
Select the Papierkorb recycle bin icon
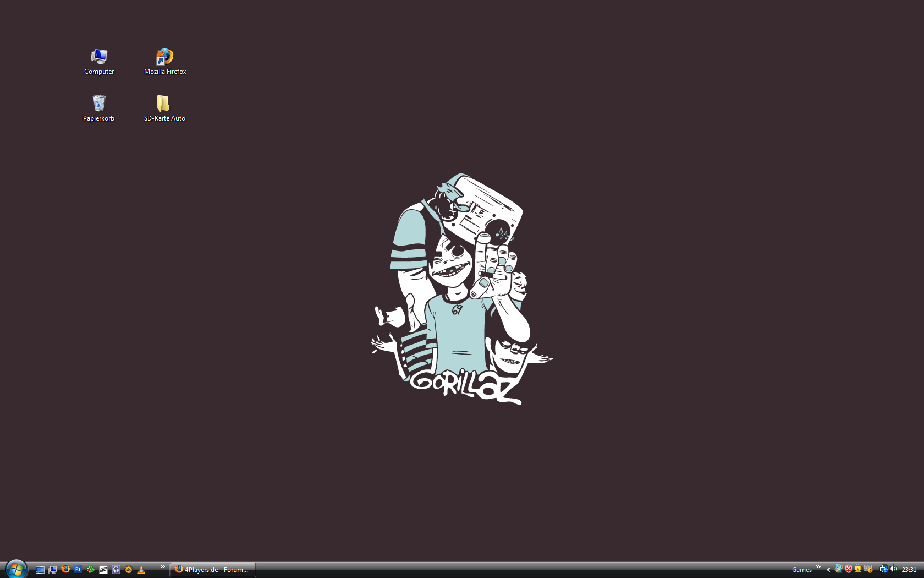[x=99, y=108]
